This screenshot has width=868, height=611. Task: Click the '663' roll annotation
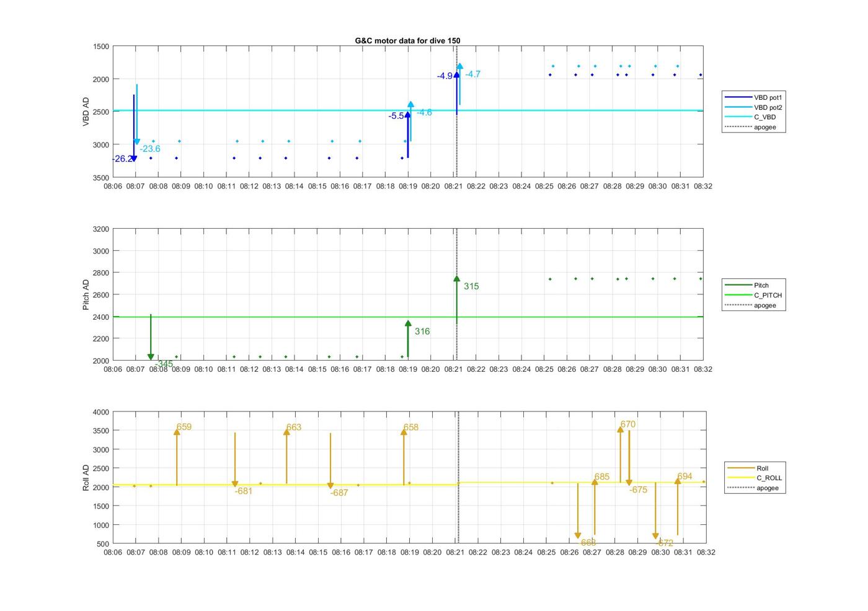coord(294,428)
